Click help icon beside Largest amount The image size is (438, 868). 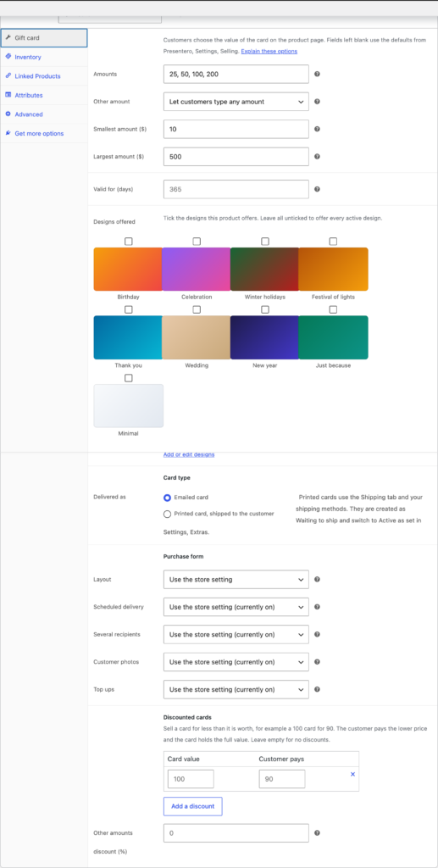pyautogui.click(x=318, y=157)
